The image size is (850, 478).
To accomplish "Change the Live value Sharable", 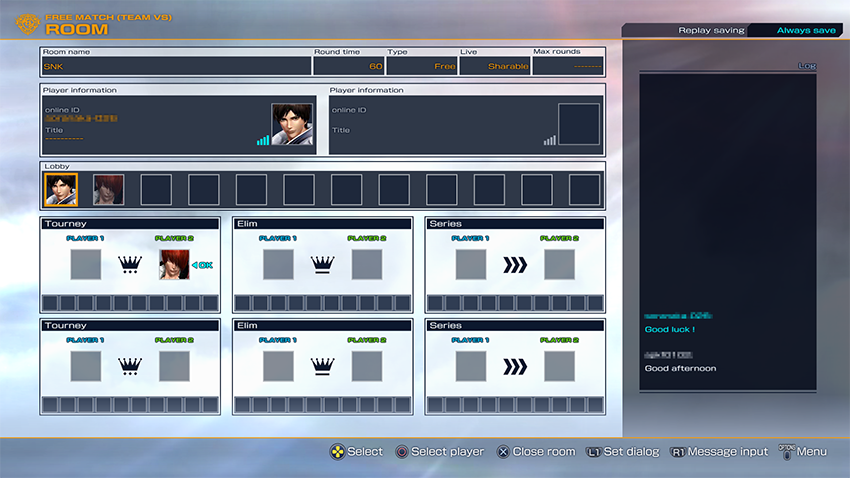I will tap(495, 66).
